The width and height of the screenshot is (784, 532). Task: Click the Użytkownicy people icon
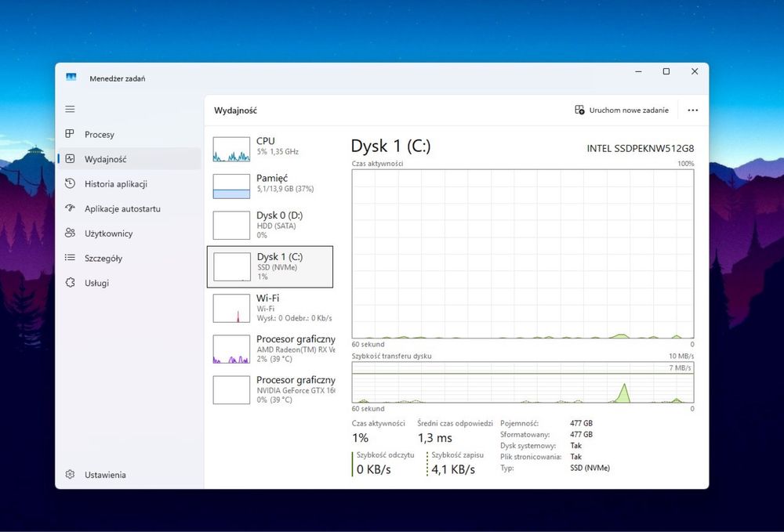tap(70, 233)
